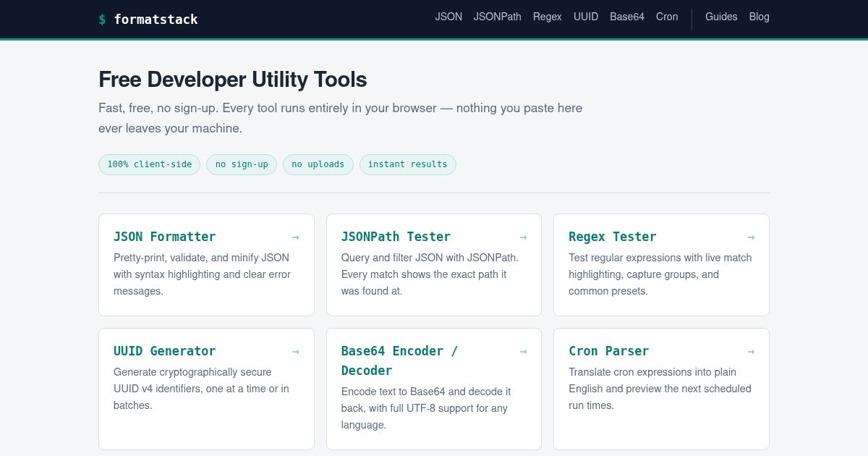The image size is (868, 456).
Task: Go to JSONPath in the top navigation
Action: pyautogui.click(x=498, y=17)
